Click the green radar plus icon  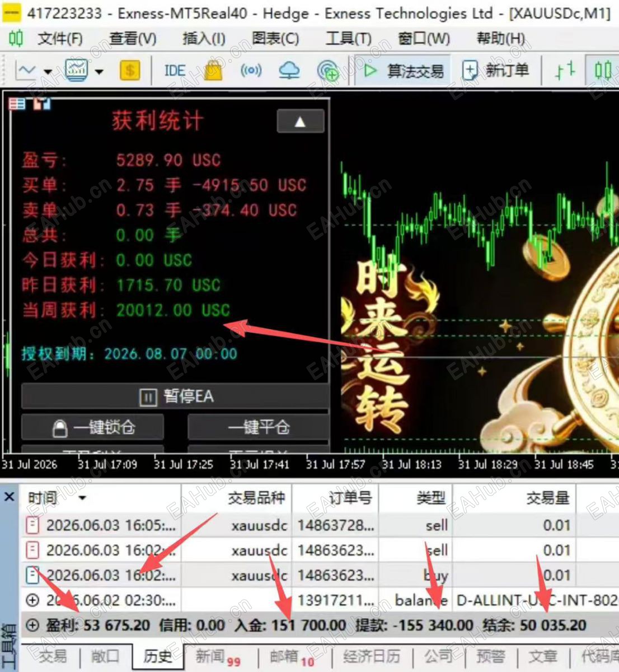coord(327,71)
